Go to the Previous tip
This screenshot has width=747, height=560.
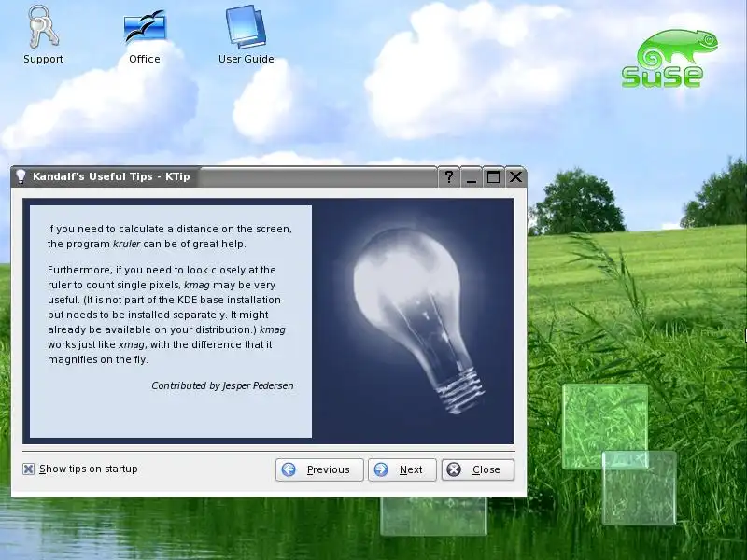pyautogui.click(x=319, y=469)
